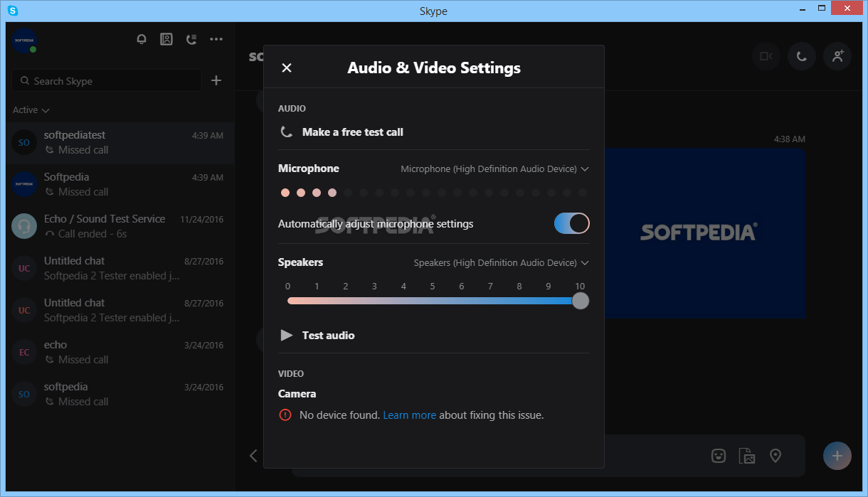Open notifications bell icon
The height and width of the screenshot is (497, 868).
click(142, 39)
